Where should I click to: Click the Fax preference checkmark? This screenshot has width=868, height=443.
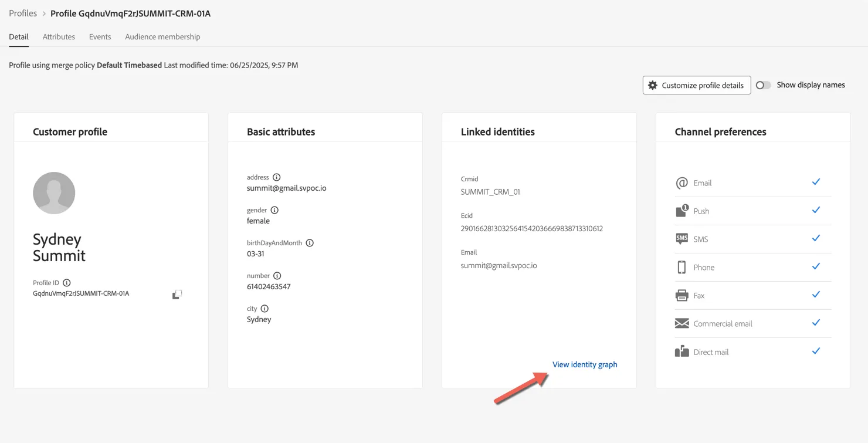pos(816,295)
